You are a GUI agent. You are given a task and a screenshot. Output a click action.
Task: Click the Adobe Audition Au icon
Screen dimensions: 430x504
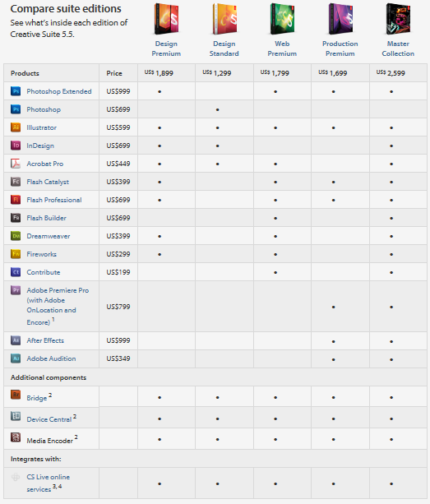(x=16, y=358)
